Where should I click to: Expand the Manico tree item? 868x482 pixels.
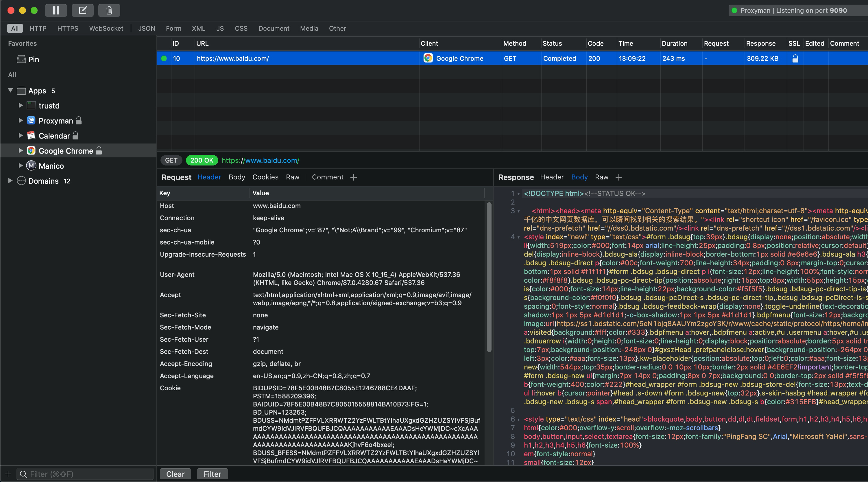point(21,165)
